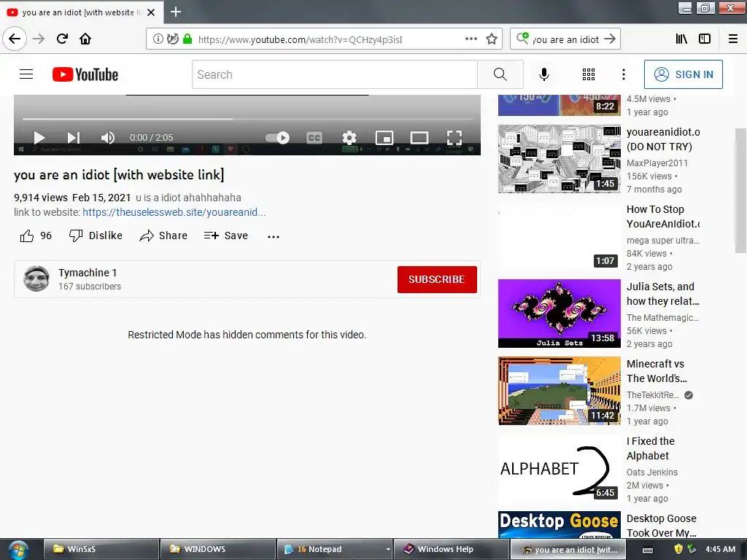Enable the miniplayer
Screen dimensions: 747x560
point(384,138)
